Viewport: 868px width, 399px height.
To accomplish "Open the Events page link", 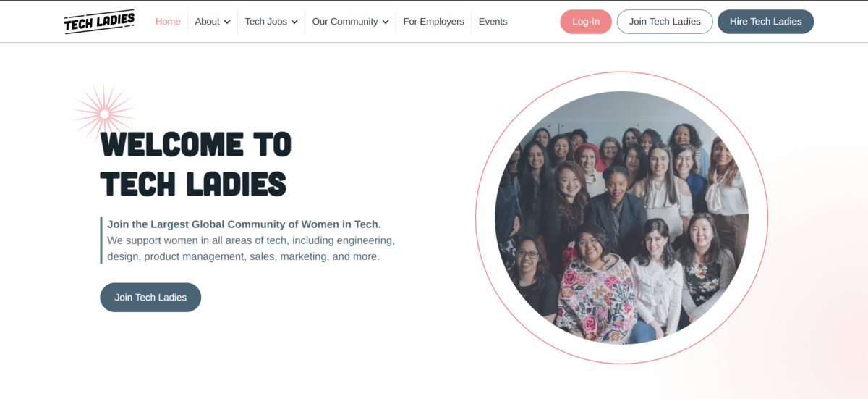I will pos(493,22).
